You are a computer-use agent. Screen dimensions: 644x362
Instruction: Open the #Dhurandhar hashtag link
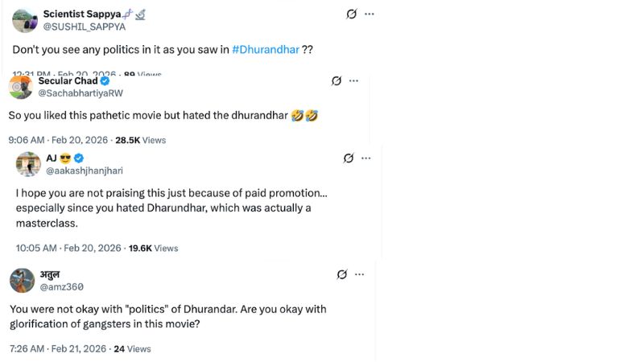click(x=266, y=49)
